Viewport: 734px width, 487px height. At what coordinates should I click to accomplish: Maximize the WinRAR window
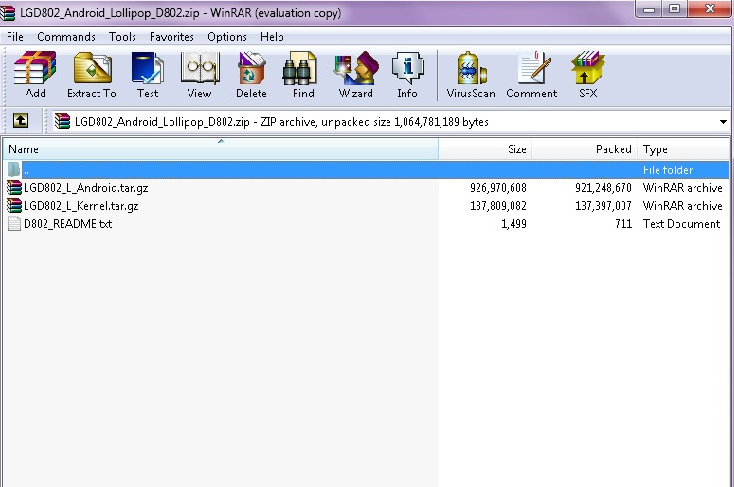pyautogui.click(x=674, y=9)
